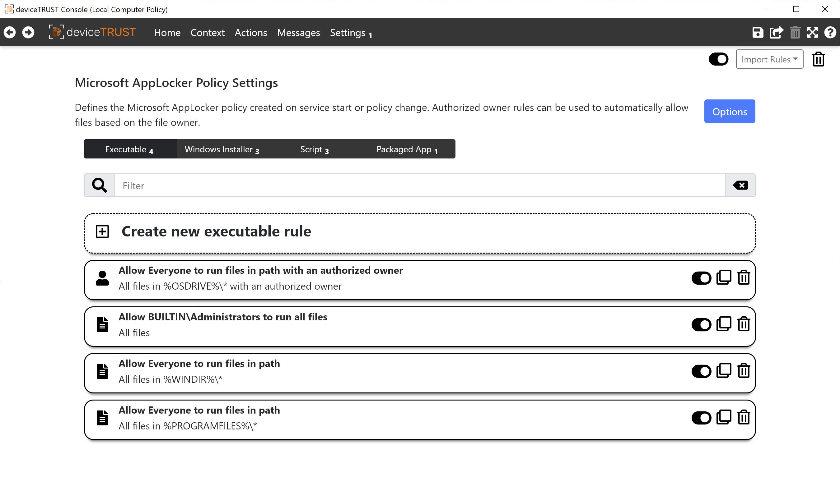Delete all rules using the top-right trash icon

[x=818, y=59]
